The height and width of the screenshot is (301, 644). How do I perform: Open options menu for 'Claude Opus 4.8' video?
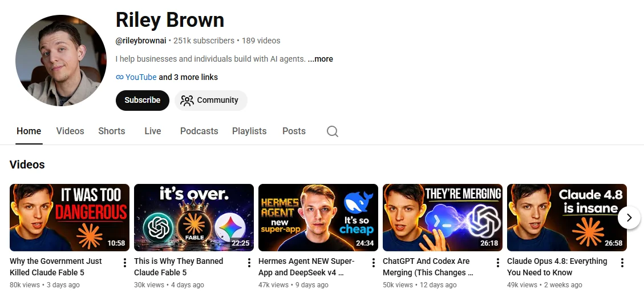click(x=622, y=263)
